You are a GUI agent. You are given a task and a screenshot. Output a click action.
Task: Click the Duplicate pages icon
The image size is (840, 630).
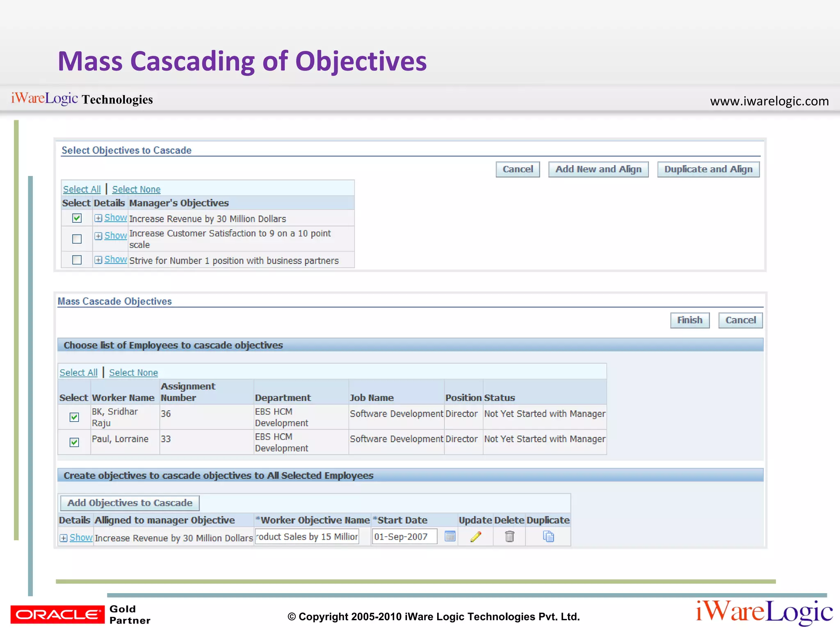coord(548,536)
